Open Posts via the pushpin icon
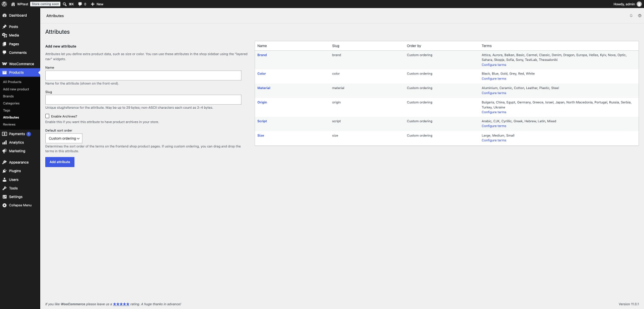 pos(5,27)
